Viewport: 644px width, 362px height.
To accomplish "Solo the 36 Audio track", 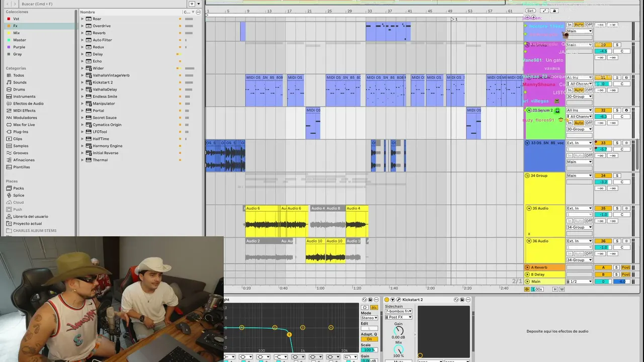I will coord(617,241).
